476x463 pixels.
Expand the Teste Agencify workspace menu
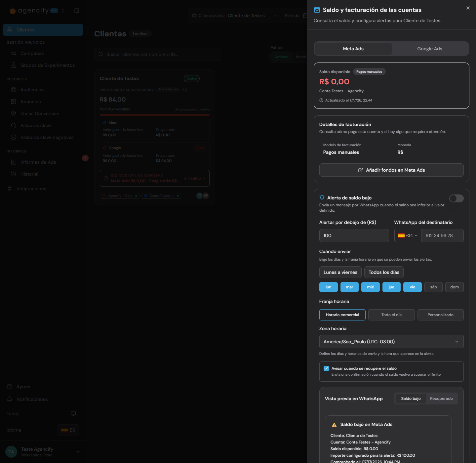(78, 452)
